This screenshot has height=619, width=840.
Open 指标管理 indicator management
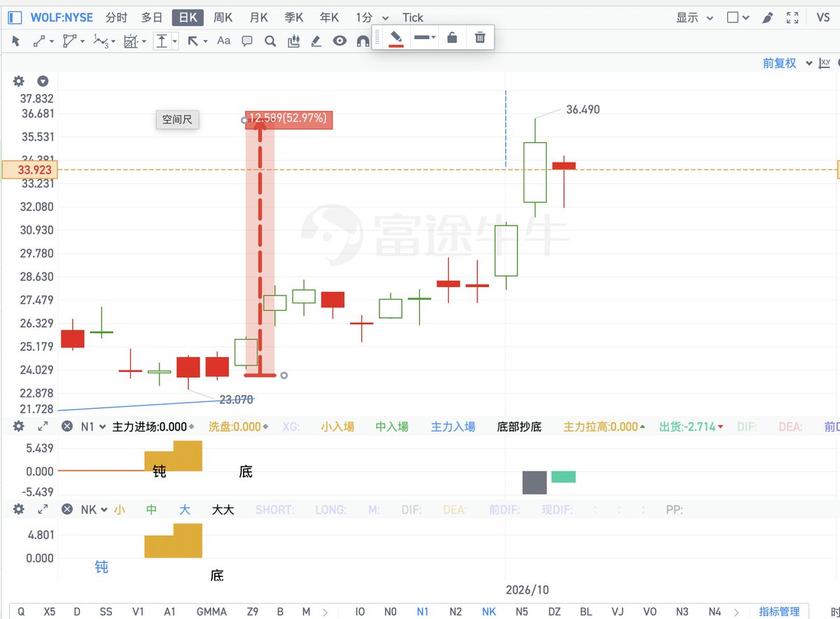[780, 611]
